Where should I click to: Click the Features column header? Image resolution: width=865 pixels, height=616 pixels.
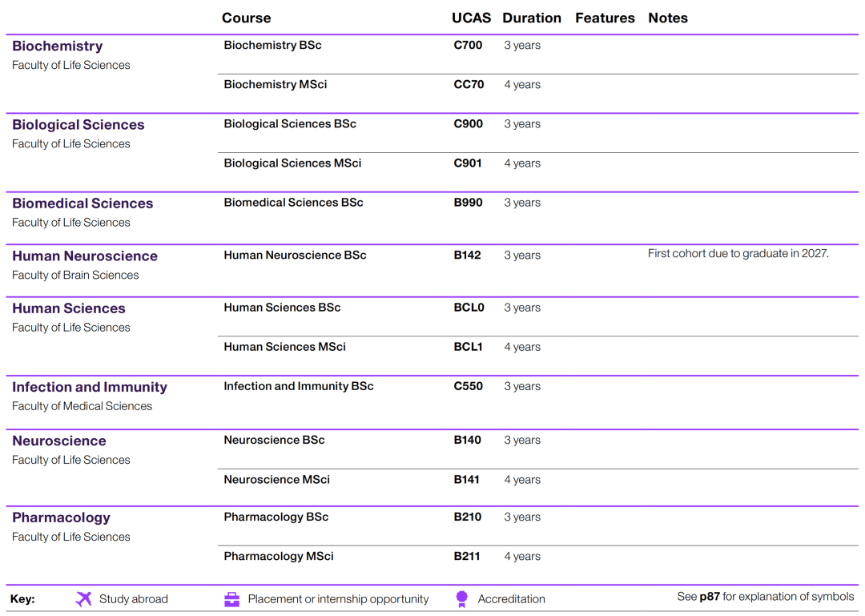[605, 18]
